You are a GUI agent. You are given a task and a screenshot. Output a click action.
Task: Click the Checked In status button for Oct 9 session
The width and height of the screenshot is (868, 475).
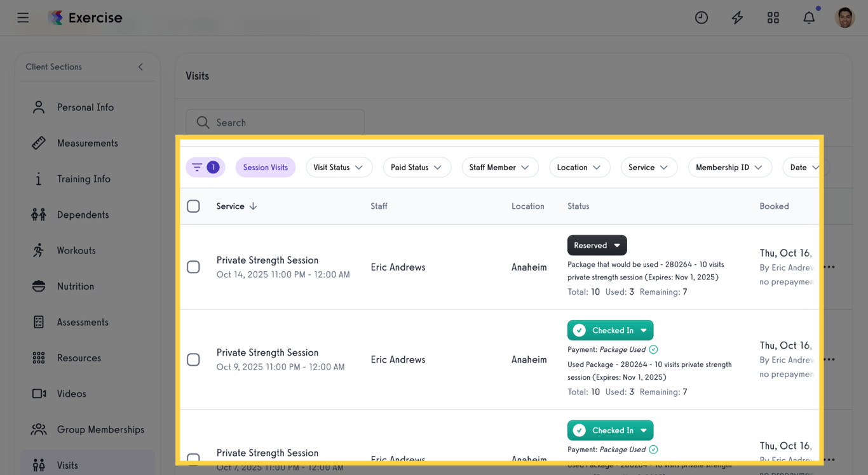coord(609,330)
